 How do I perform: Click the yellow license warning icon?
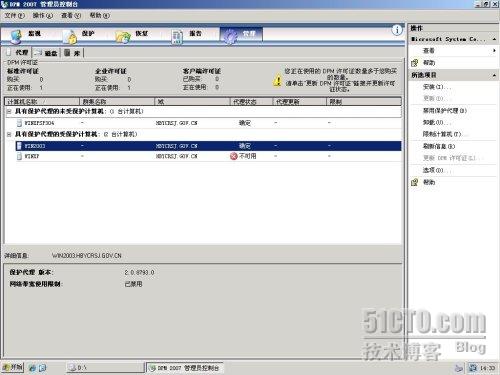pos(278,80)
